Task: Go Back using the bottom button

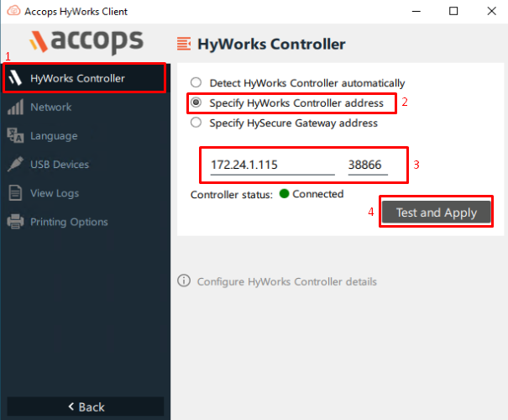Action: pos(85,407)
